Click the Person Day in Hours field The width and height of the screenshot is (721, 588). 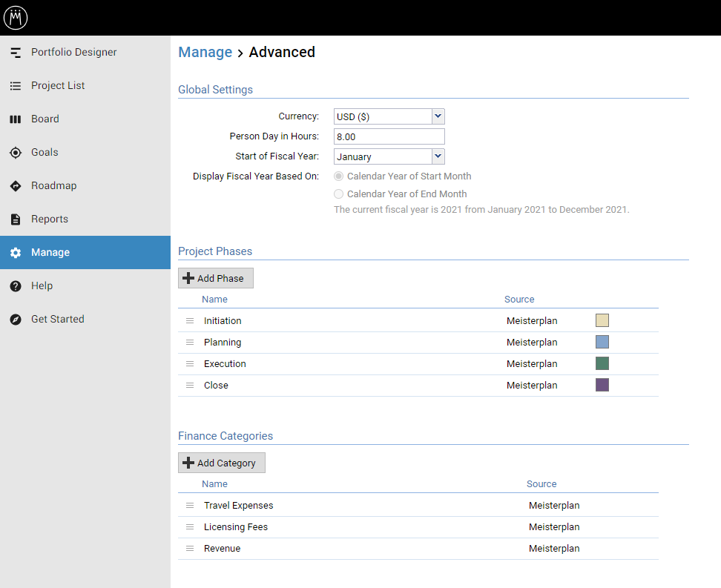coord(389,136)
